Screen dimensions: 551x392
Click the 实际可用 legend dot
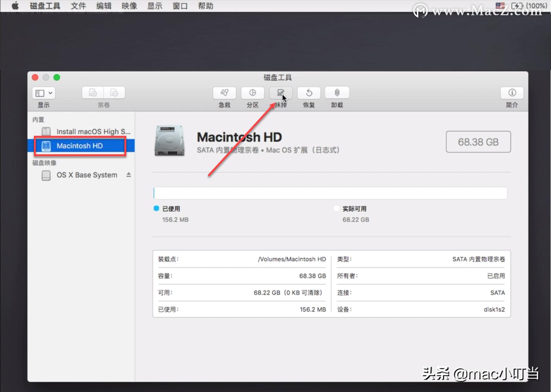point(337,208)
